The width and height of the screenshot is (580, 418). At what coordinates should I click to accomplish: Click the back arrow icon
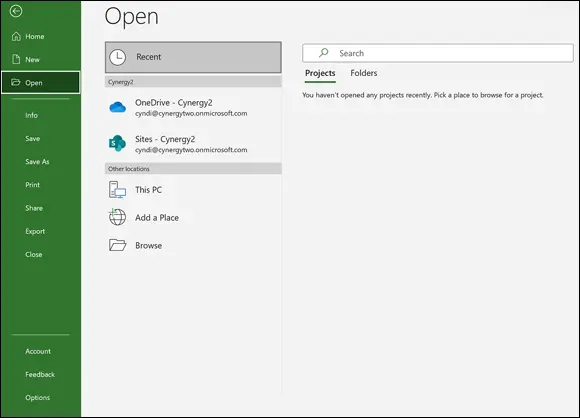[16, 11]
